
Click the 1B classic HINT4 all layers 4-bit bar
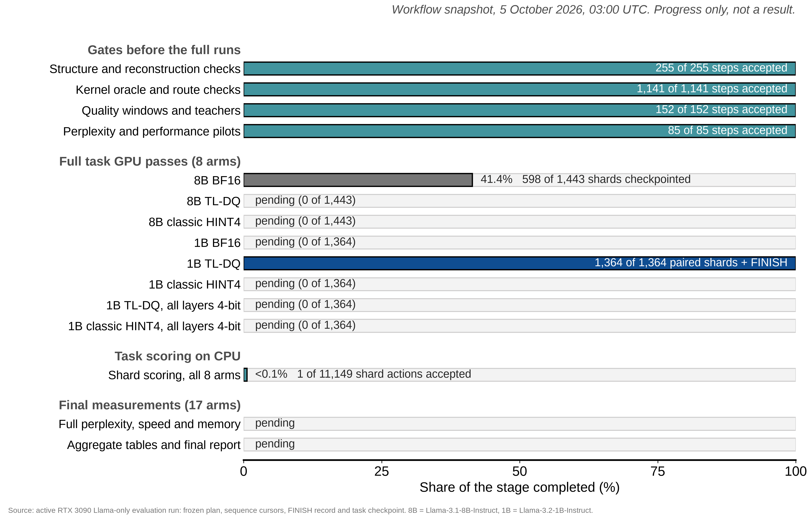click(519, 326)
